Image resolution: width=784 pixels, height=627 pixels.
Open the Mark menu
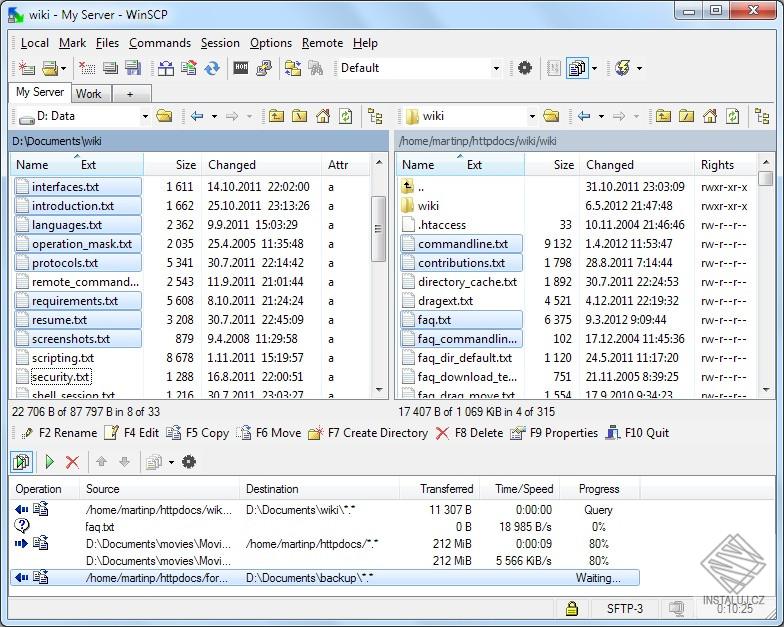tap(72, 43)
